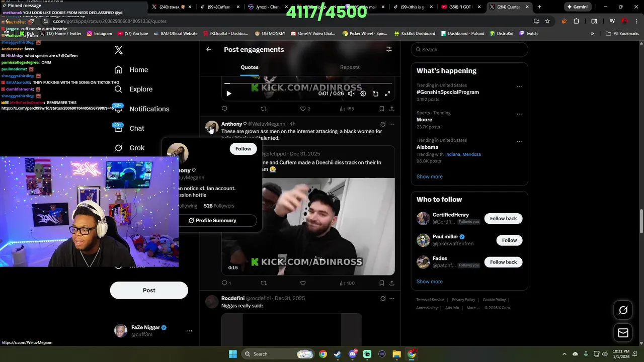Toggle picture-in-picture on the top video
Viewport: 644px width, 362px height.
[x=375, y=94]
